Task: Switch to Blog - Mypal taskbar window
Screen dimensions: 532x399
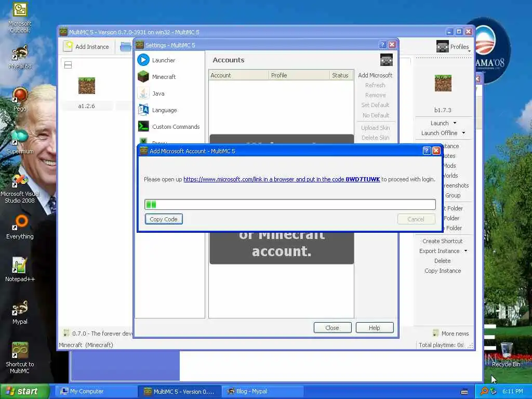Action: 262,391
